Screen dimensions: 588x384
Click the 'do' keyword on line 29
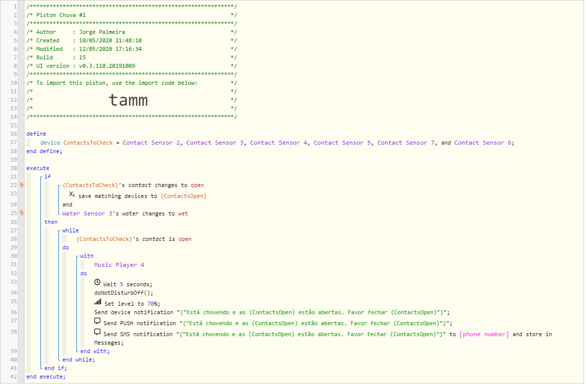click(65, 248)
